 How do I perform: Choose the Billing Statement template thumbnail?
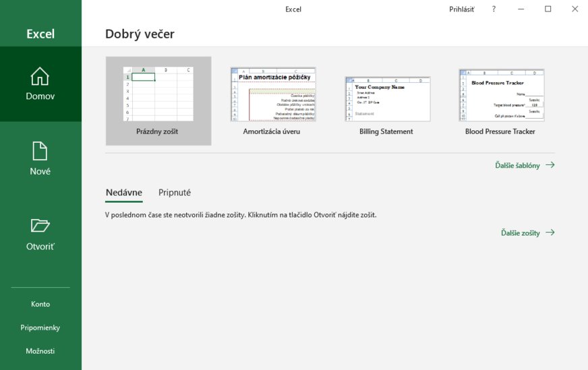pyautogui.click(x=386, y=98)
